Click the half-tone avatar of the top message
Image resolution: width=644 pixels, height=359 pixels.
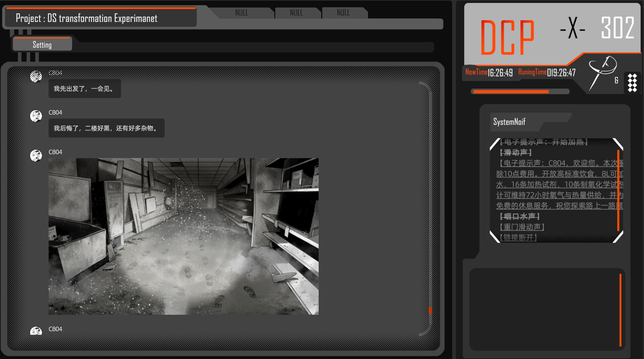click(x=36, y=76)
